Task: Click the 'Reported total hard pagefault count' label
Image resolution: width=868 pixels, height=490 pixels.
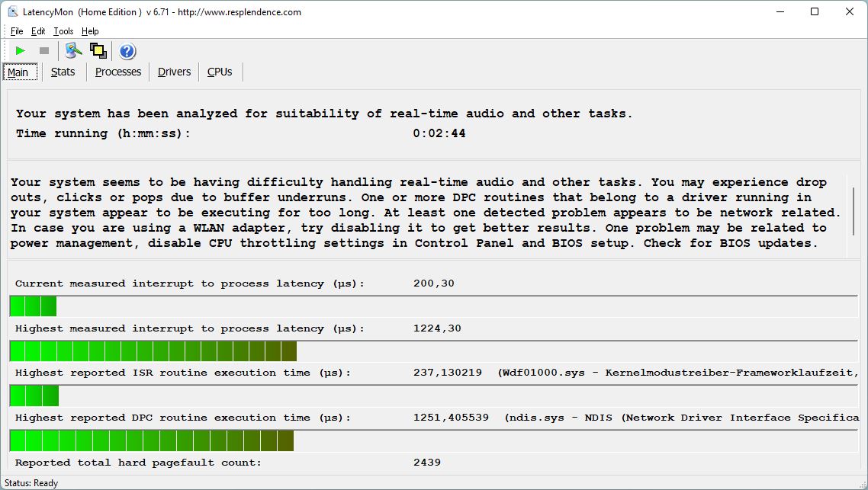Action: click(x=138, y=463)
